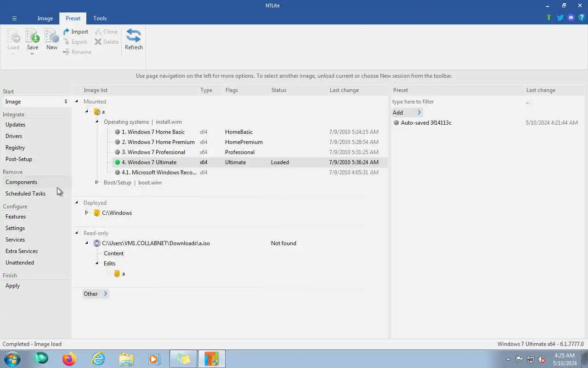Select gray status dot of Windows 7 Professional
Screen dimensions: 588x368
point(118,152)
